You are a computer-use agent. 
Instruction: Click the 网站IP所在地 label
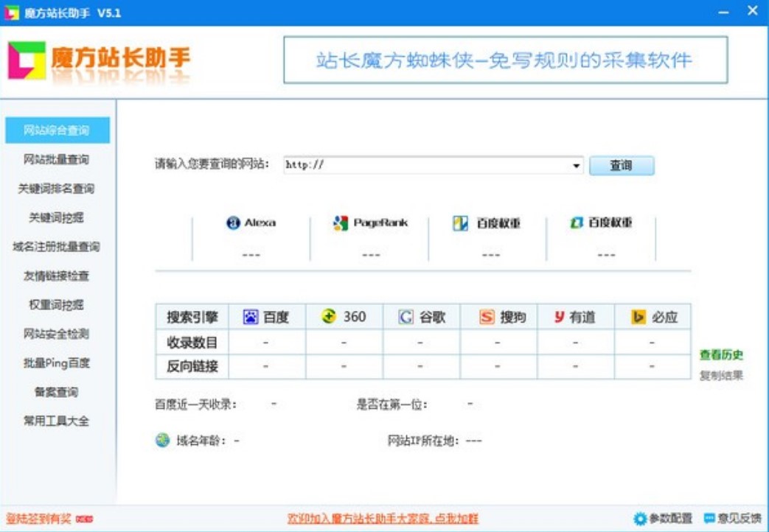click(424, 441)
